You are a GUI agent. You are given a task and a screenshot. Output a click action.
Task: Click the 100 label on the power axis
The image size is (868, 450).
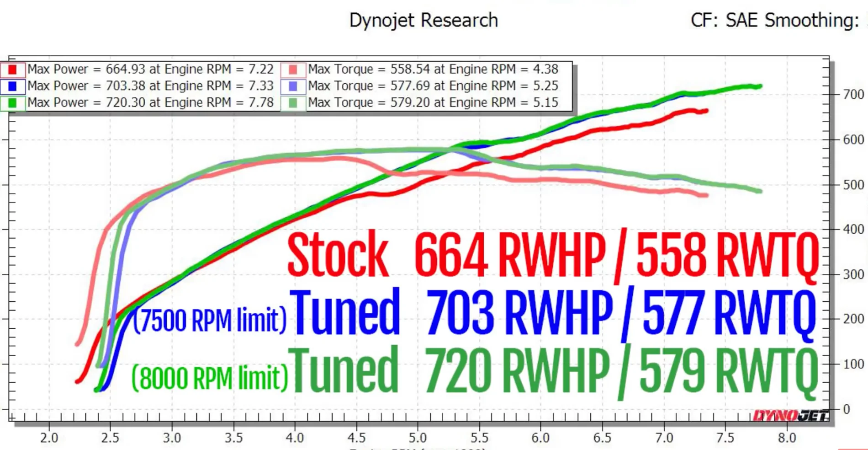click(853, 364)
